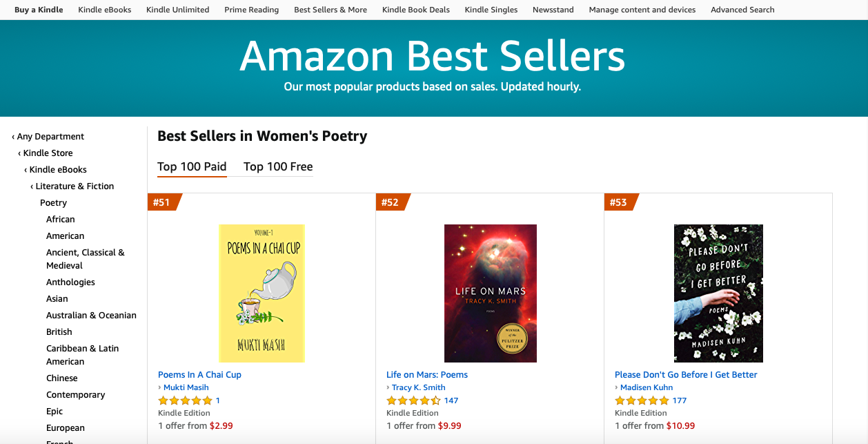Screen dimensions: 868x444
Task: Open Poems In A Chai Cup cover image
Action: [262, 293]
